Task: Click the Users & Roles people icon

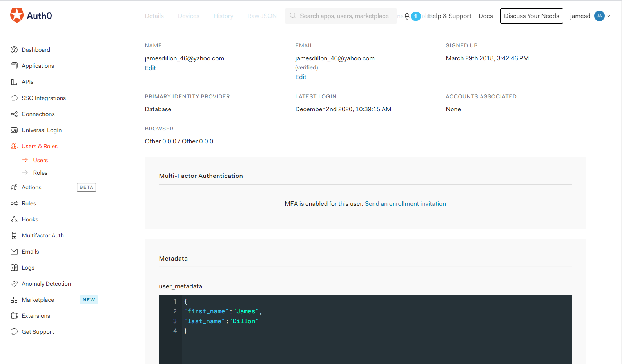Action: [x=14, y=146]
